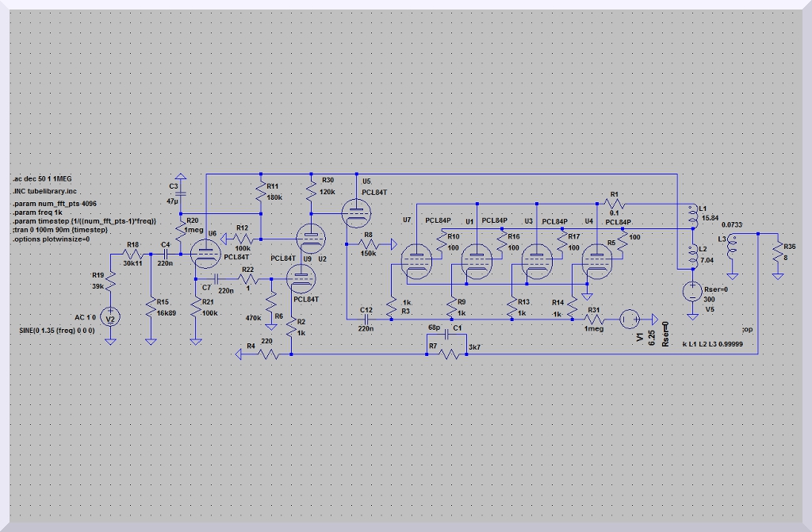812x532 pixels.
Task: Select the V2 AC voltage source symbol
Action: pyautogui.click(x=111, y=318)
